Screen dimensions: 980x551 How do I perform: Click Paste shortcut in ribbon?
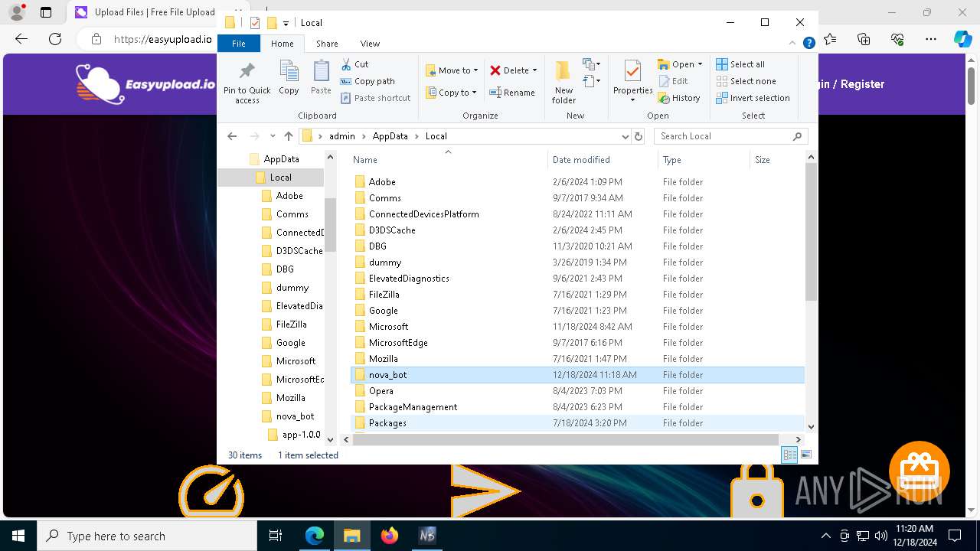[x=375, y=98]
